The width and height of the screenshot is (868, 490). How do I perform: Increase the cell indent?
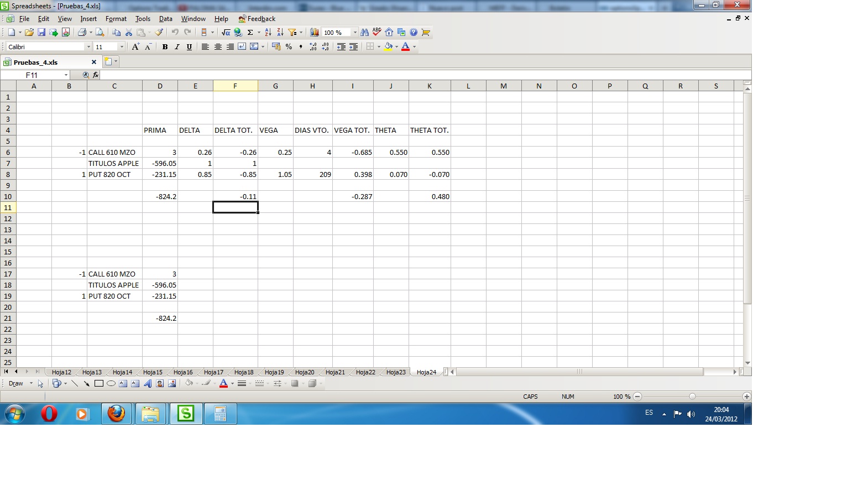354,47
